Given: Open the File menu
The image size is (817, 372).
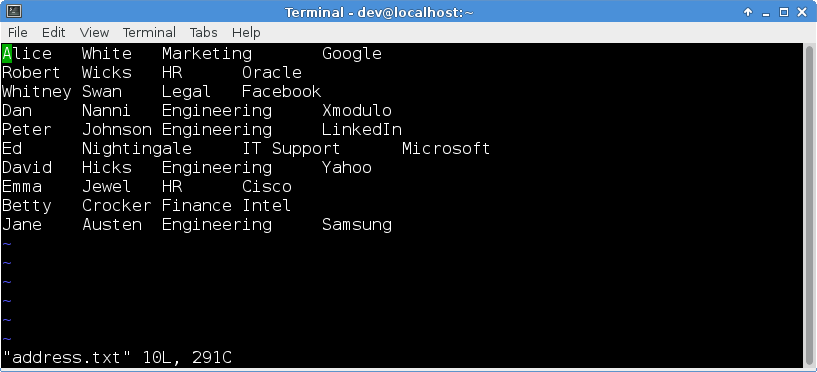Looking at the screenshot, I should pos(18,32).
